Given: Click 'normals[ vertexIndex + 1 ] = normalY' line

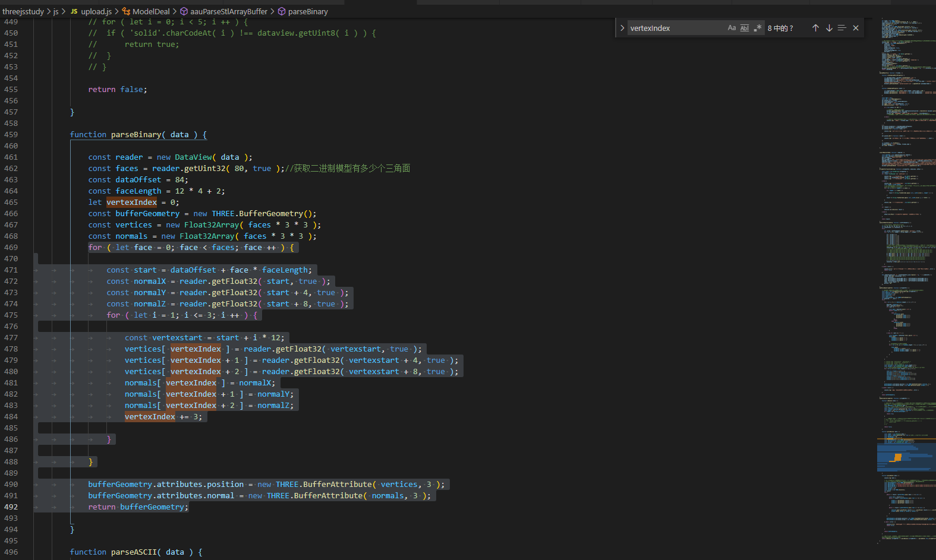Looking at the screenshot, I should pyautogui.click(x=209, y=394).
